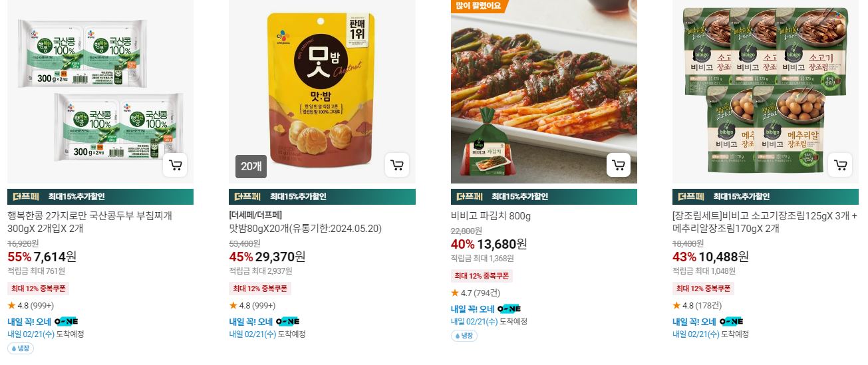This screenshot has width=868, height=365.
Task: Click the 더프페 banner under tofu product
Action: tap(100, 197)
